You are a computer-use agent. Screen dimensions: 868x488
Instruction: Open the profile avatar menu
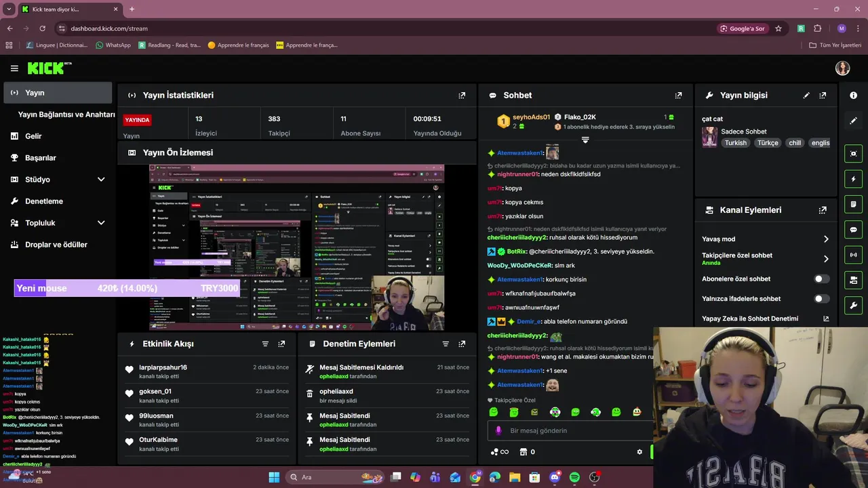coord(842,68)
